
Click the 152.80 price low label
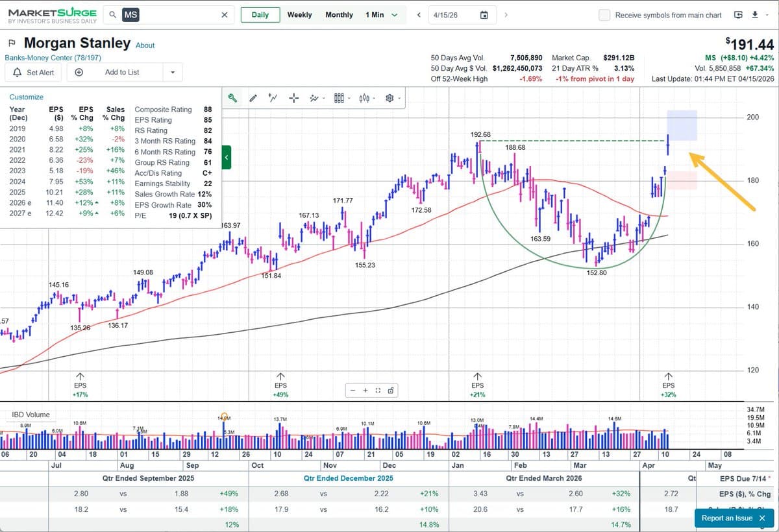596,272
